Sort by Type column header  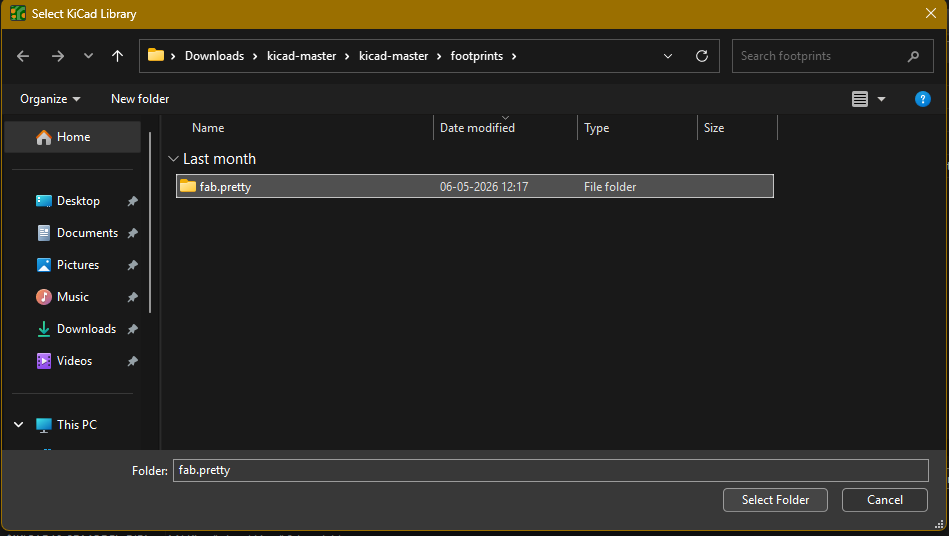(597, 128)
